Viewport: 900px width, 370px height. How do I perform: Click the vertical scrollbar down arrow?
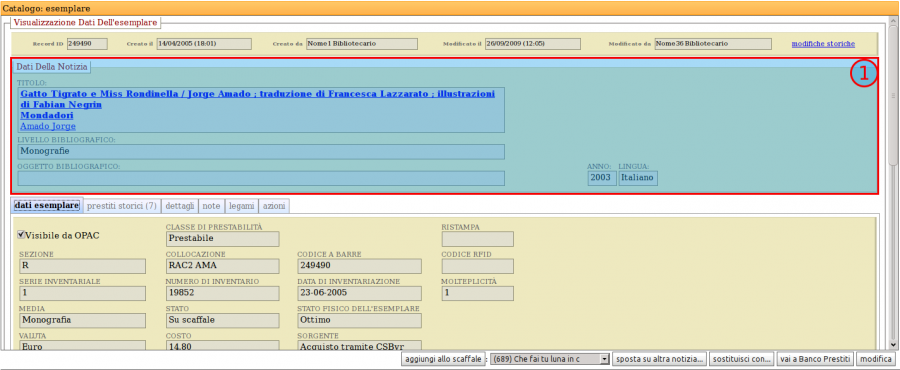click(893, 345)
